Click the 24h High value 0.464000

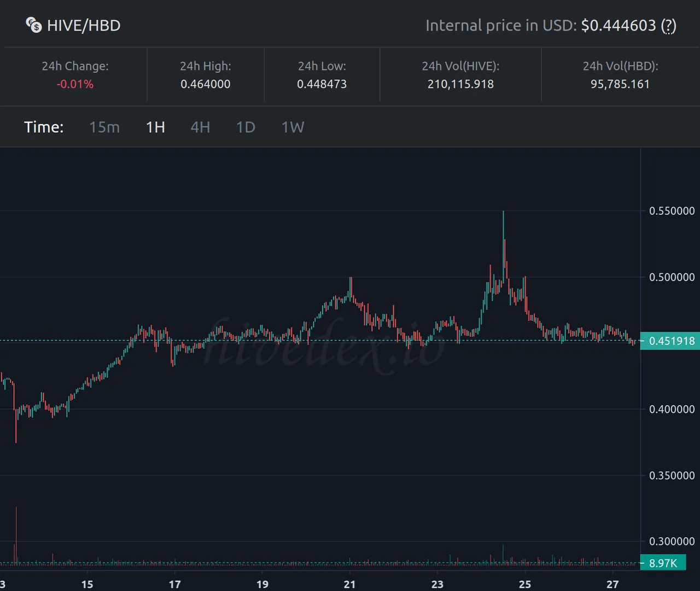[206, 84]
